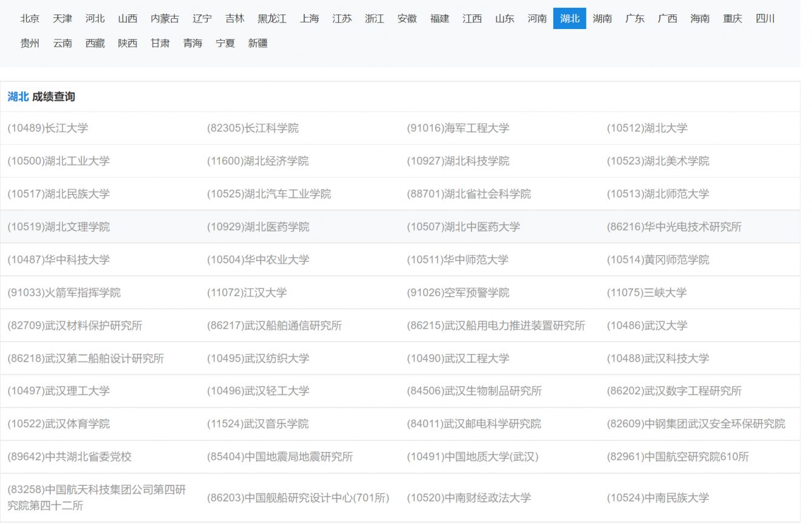Open (10524)中南民族大学 link
The height and width of the screenshot is (527, 812).
point(658,498)
